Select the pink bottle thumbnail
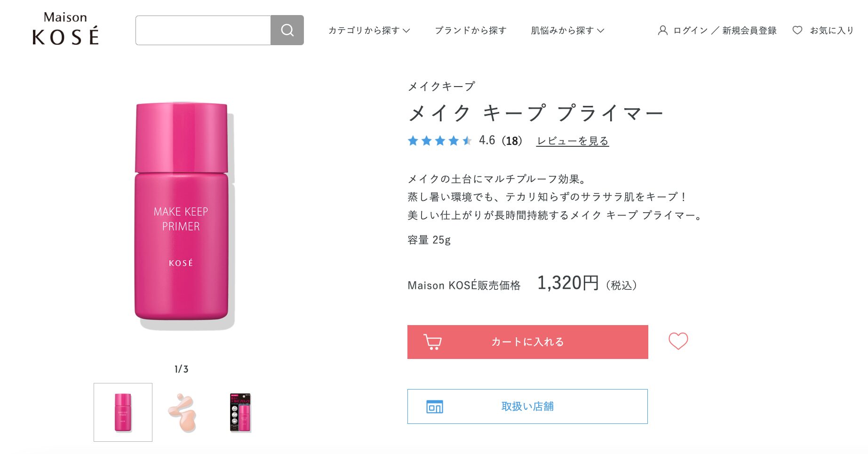868x454 pixels. (123, 412)
